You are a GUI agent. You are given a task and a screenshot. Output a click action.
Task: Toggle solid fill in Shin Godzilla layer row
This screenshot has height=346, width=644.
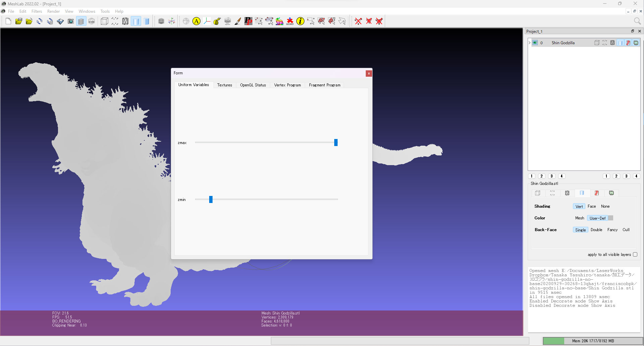(620, 43)
